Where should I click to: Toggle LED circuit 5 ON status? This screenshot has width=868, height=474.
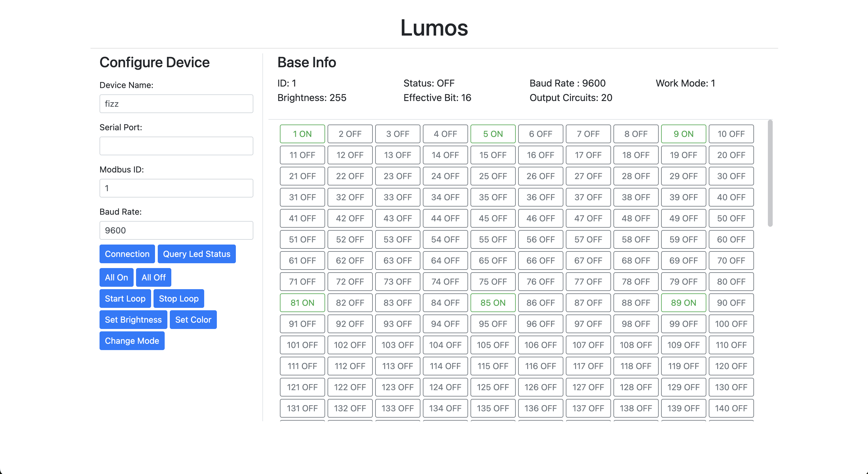coord(493,134)
